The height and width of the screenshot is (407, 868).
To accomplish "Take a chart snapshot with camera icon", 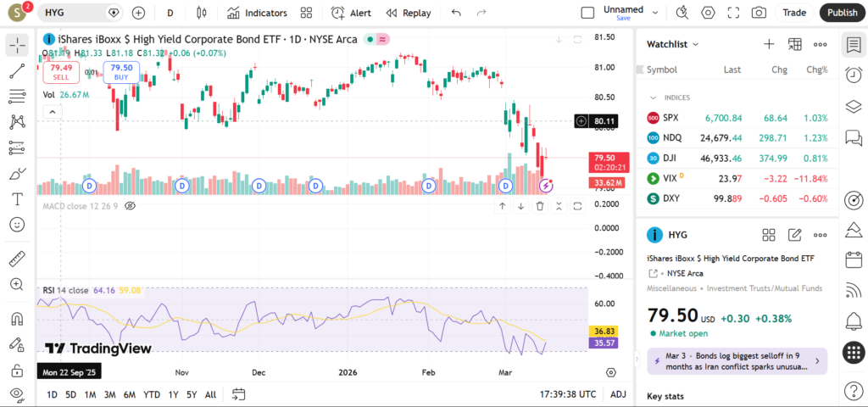I will click(x=759, y=13).
